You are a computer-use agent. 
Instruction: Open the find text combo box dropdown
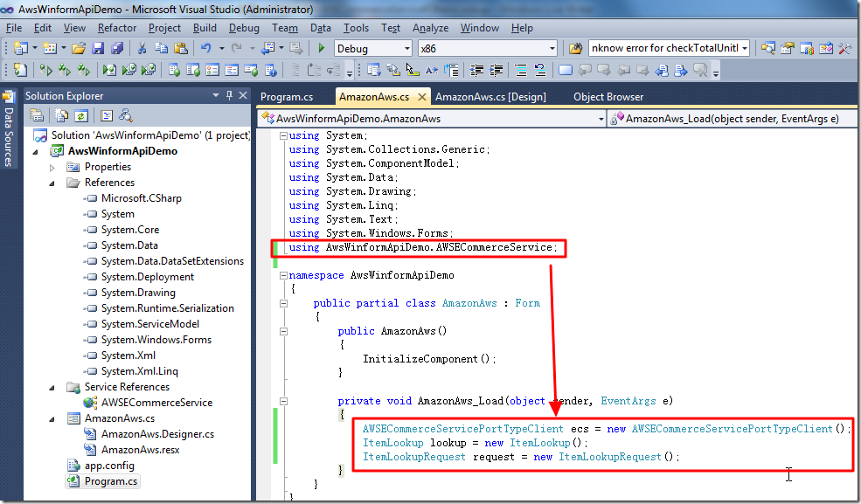(x=745, y=48)
